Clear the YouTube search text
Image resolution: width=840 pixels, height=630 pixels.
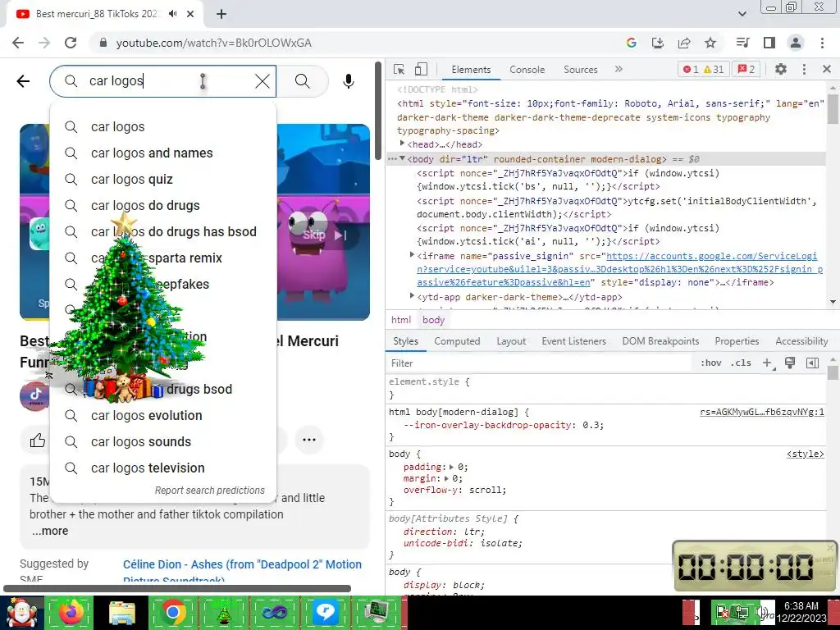262,81
